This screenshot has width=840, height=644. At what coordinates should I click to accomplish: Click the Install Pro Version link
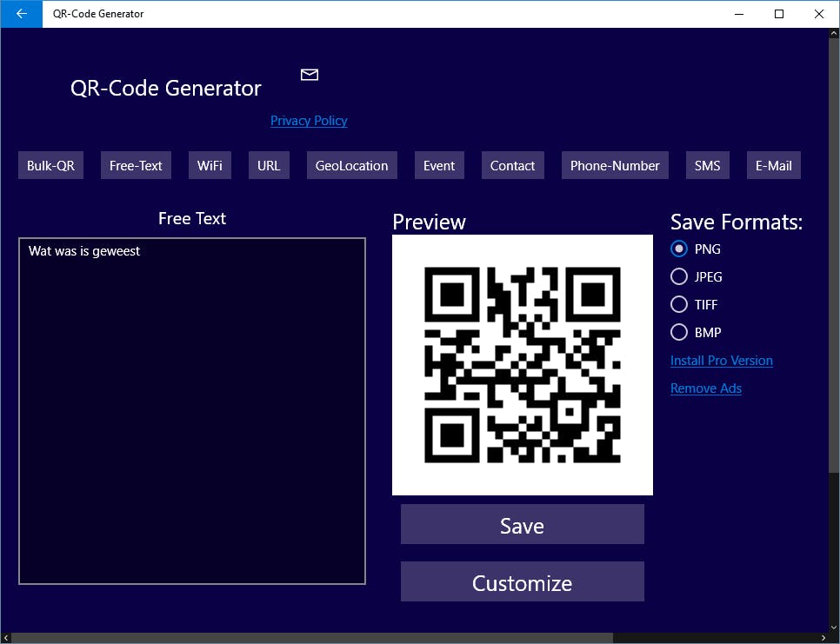[x=721, y=361]
